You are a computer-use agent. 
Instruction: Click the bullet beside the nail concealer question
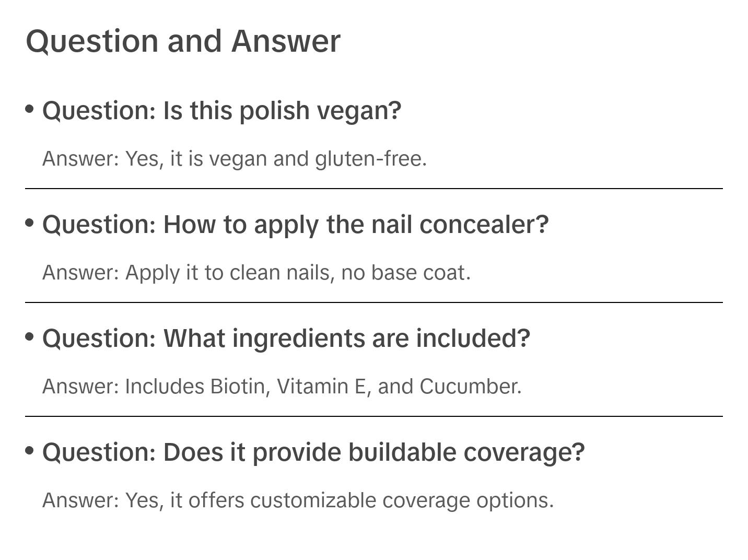coord(30,223)
